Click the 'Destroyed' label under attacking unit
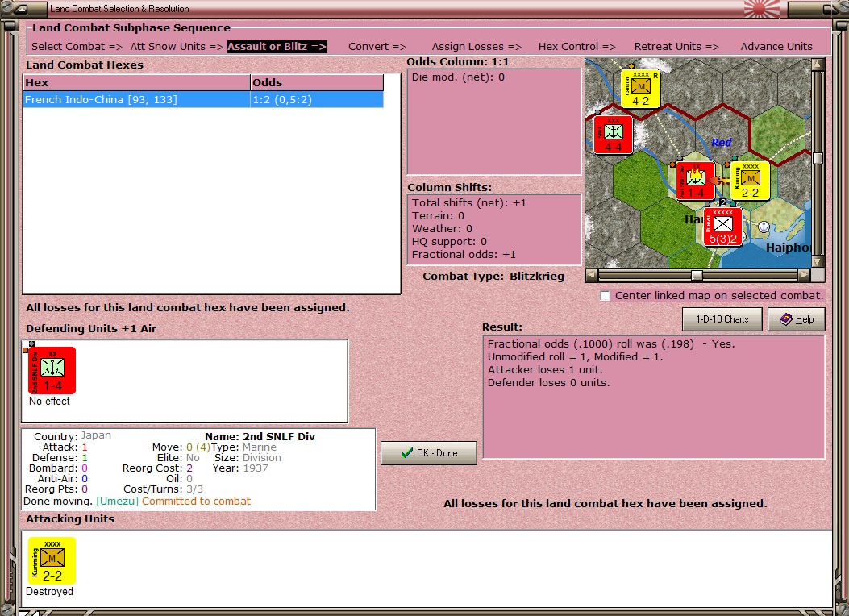 coord(49,592)
